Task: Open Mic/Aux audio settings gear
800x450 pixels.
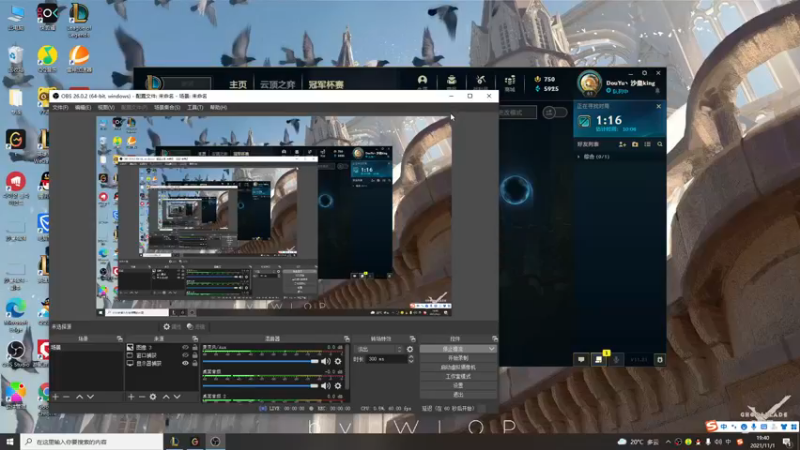Action: (x=338, y=361)
